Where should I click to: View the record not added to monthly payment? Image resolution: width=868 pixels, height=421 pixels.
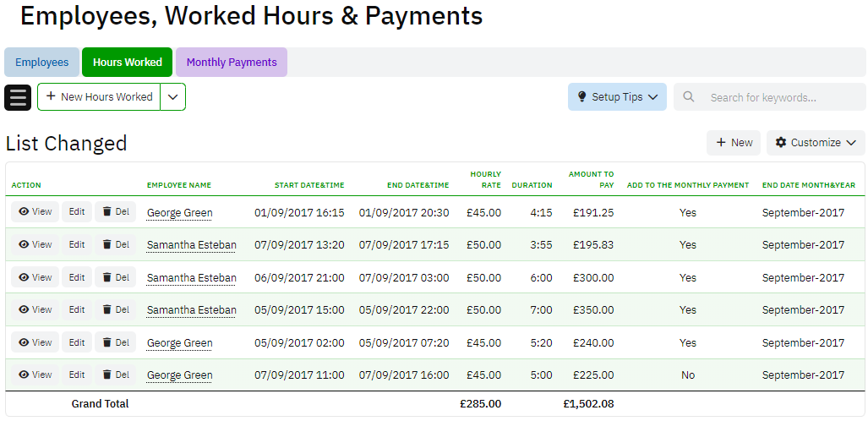point(35,375)
